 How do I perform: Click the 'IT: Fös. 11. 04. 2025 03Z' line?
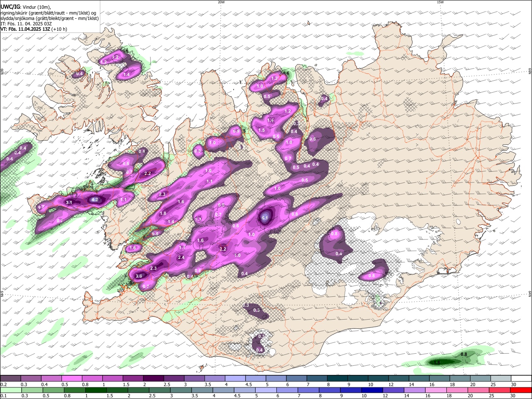(26, 24)
